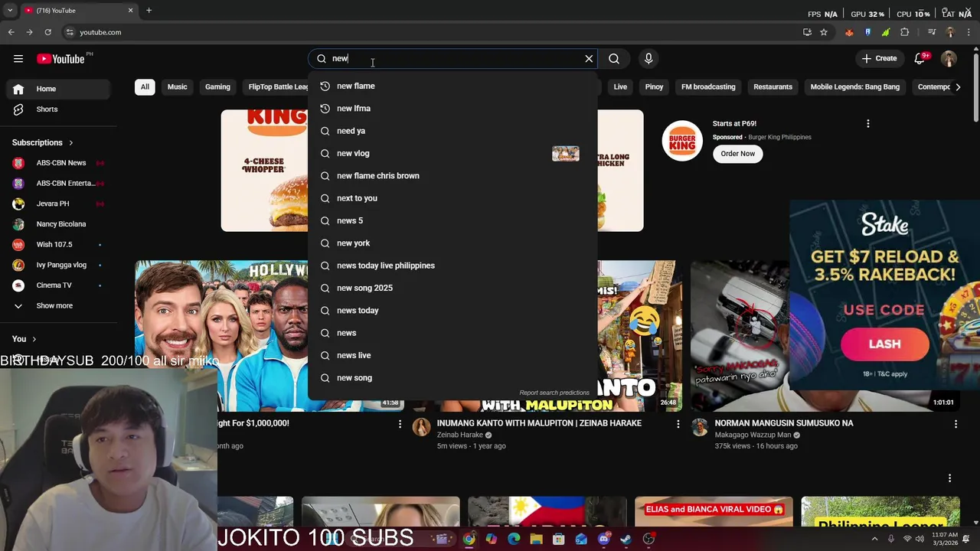This screenshot has height=551, width=980.
Task: Open INUMANG KANTO WITH MALUPITON video title
Action: [x=539, y=423]
